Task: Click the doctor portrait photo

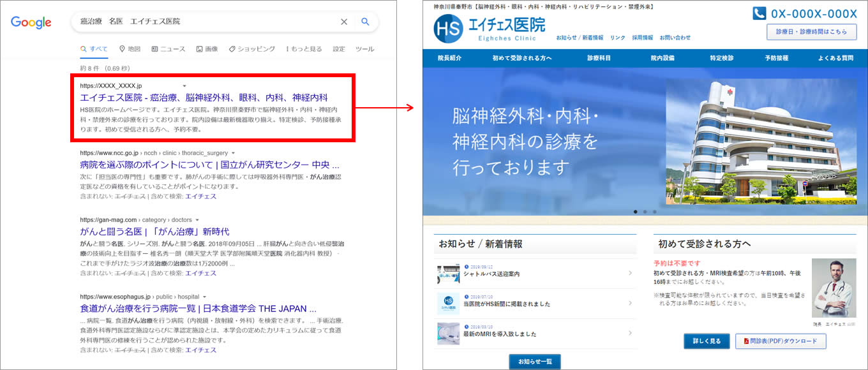Action: (x=834, y=288)
